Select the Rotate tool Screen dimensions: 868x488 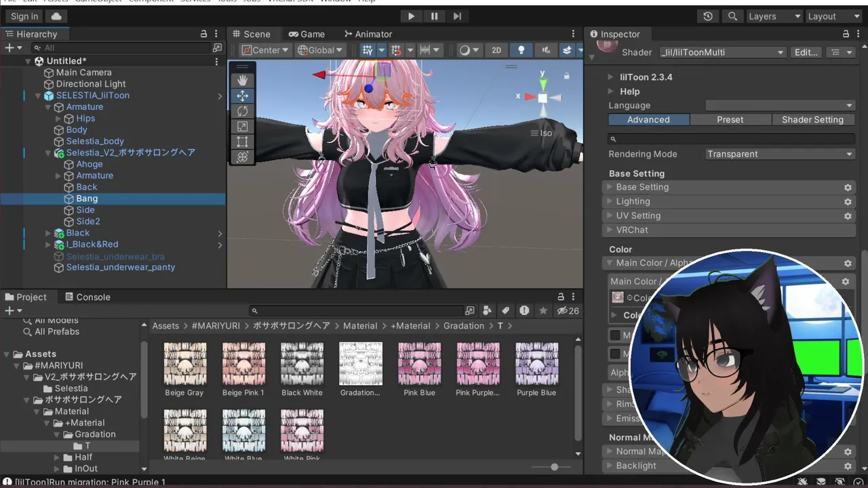[242, 111]
